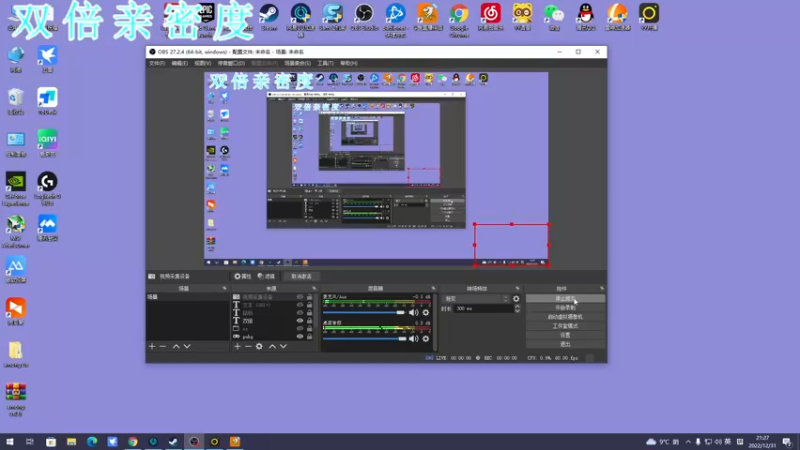Open the Edit menu in OBS
Image resolution: width=800 pixels, height=450 pixels.
coord(179,63)
